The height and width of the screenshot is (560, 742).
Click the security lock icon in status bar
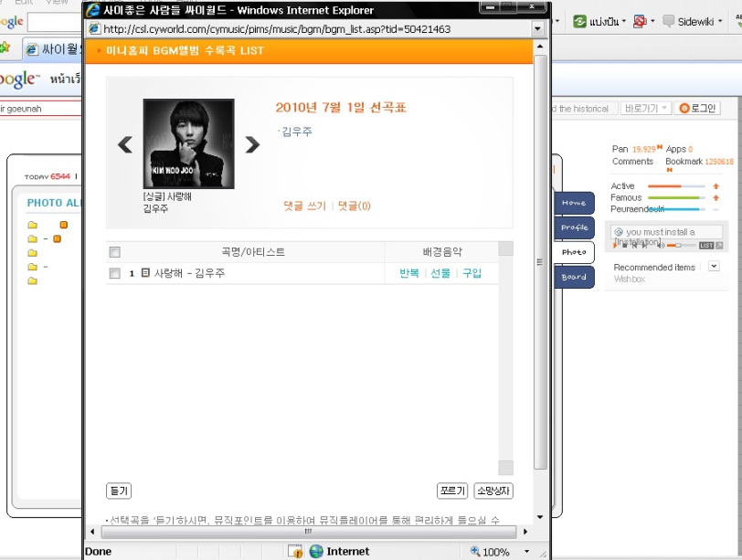296,552
